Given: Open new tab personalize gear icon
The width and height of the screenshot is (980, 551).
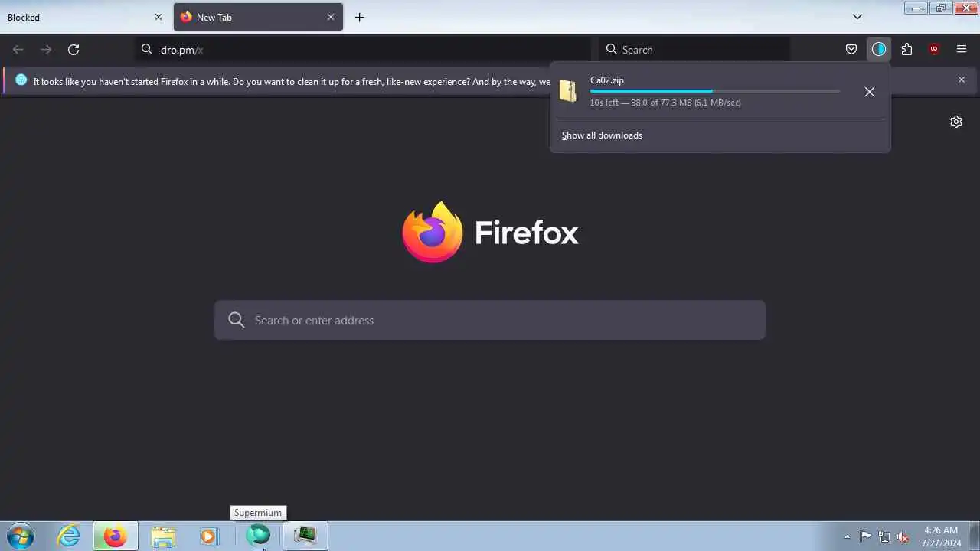Looking at the screenshot, I should point(956,122).
